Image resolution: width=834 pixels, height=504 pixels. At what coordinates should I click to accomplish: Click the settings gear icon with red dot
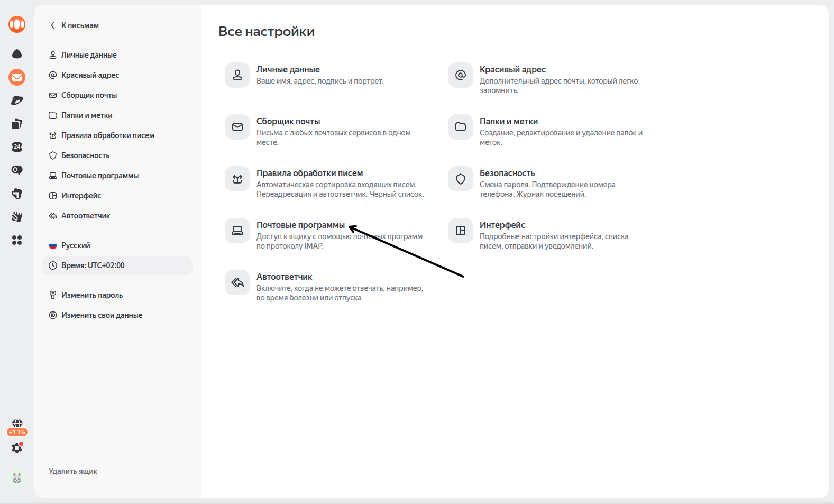point(17,448)
